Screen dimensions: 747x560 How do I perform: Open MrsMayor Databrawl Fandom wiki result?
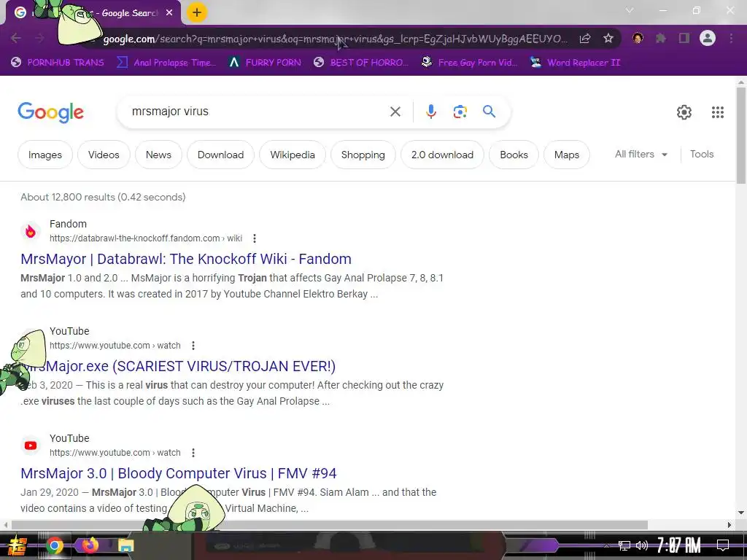186,259
